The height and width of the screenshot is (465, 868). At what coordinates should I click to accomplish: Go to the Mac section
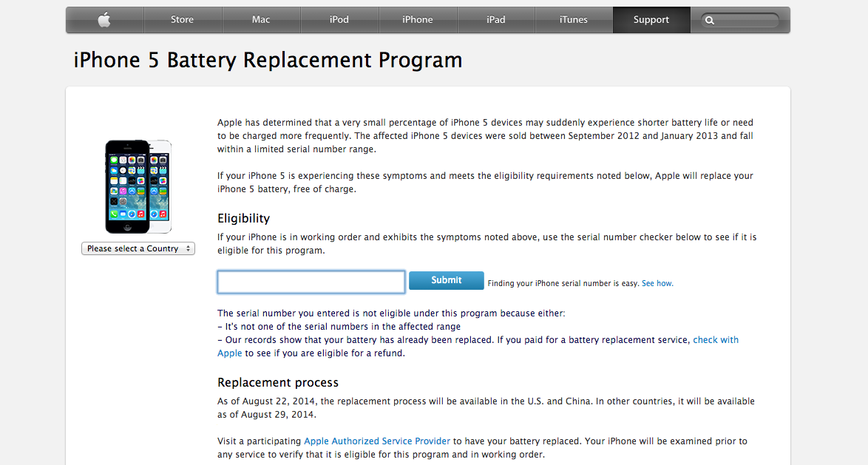point(261,20)
